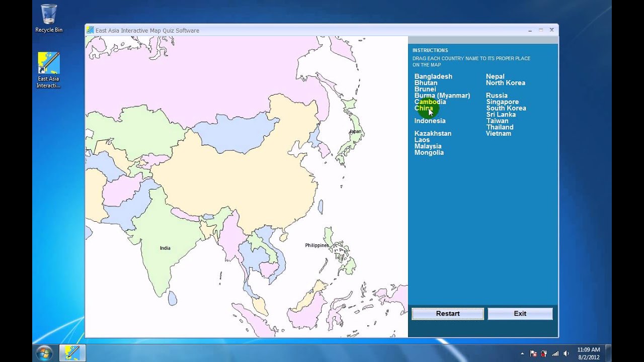The height and width of the screenshot is (362, 644).
Task: Select the South Korea label
Action: pos(506,108)
